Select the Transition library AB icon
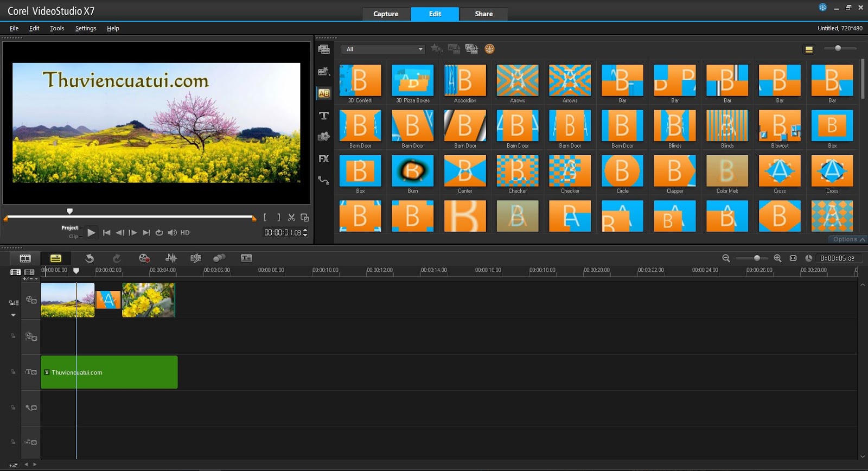This screenshot has width=868, height=471. [324, 93]
